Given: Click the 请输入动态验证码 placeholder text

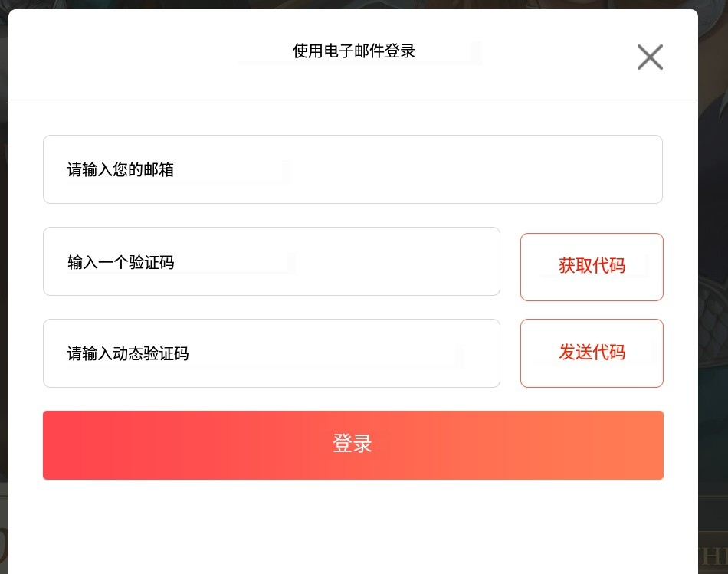Looking at the screenshot, I should (128, 353).
